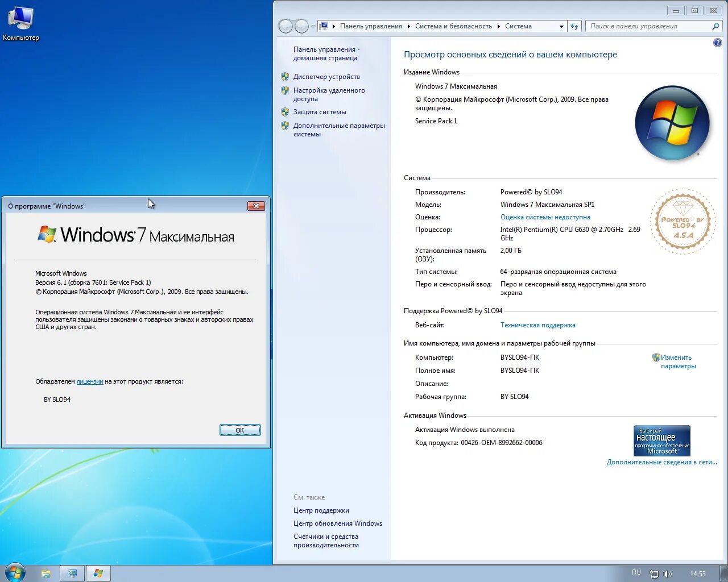
Task: Click the refresh button in address bar
Action: [x=574, y=26]
